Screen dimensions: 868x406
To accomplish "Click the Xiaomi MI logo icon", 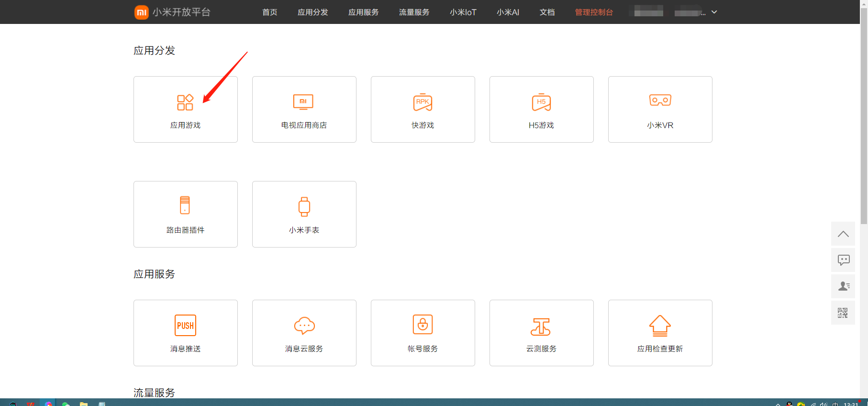I will coord(141,12).
